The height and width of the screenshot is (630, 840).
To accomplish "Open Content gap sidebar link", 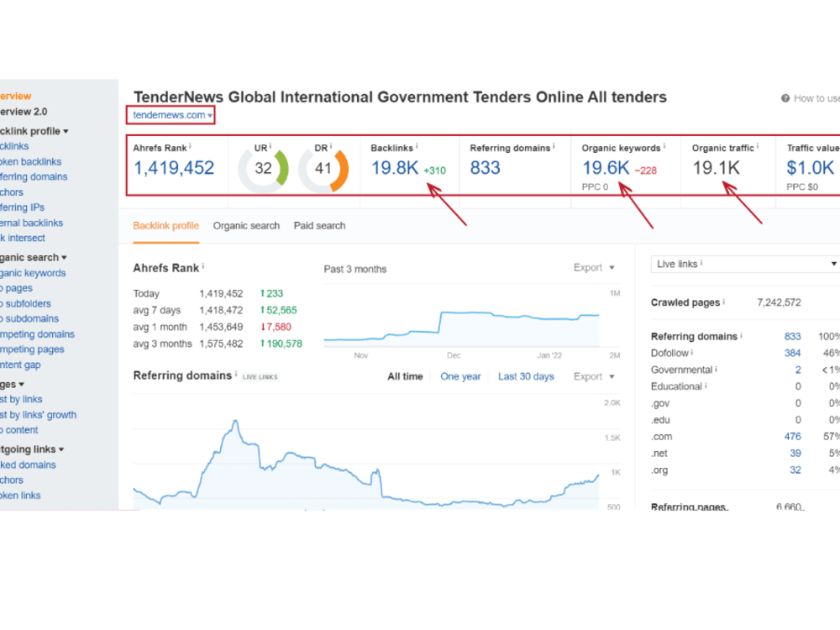I will 20,365.
